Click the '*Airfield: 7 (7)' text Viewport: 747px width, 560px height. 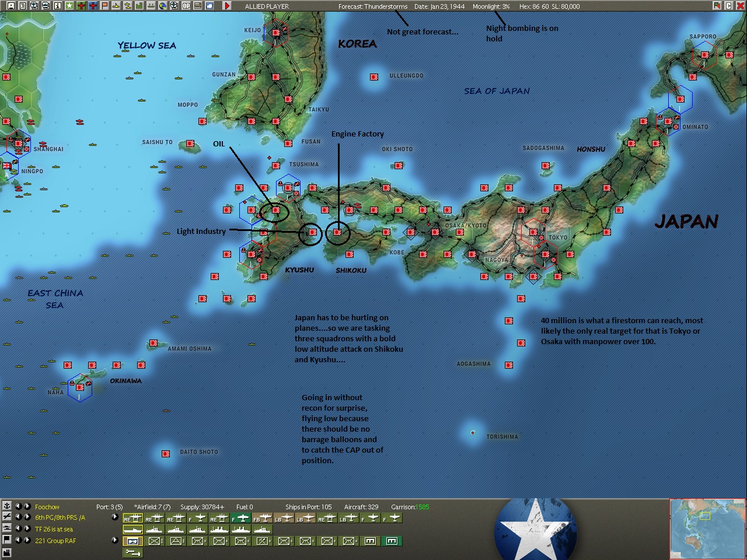tap(152, 507)
